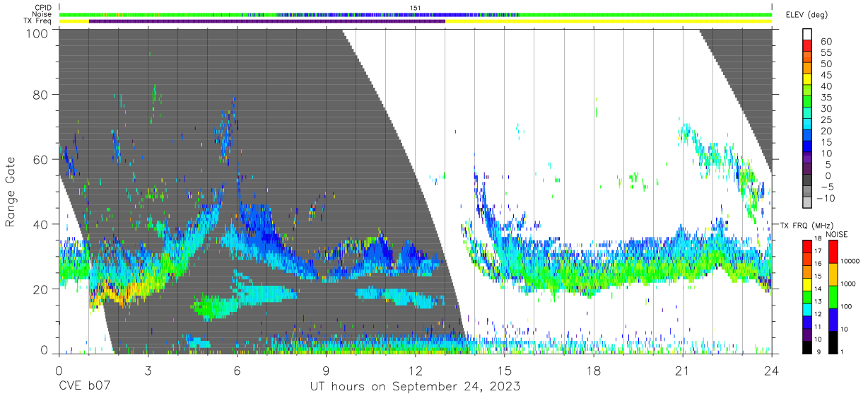This screenshot has height=401, width=868.
Task: Click the CPID value 151
Action: 416,8
